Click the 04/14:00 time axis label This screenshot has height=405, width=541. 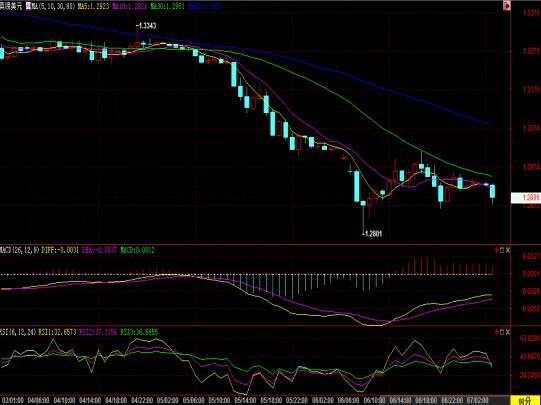tap(90, 400)
